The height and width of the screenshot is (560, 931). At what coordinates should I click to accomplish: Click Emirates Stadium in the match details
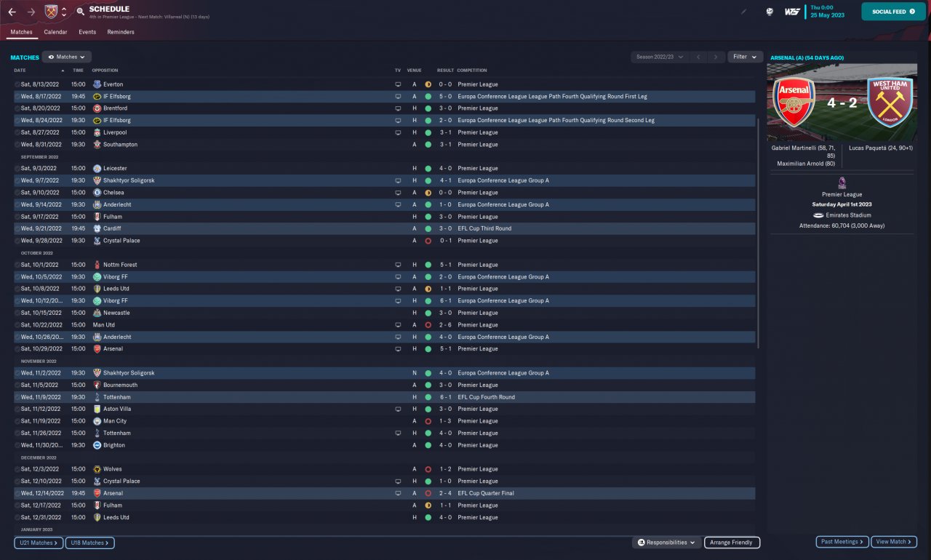tap(847, 215)
